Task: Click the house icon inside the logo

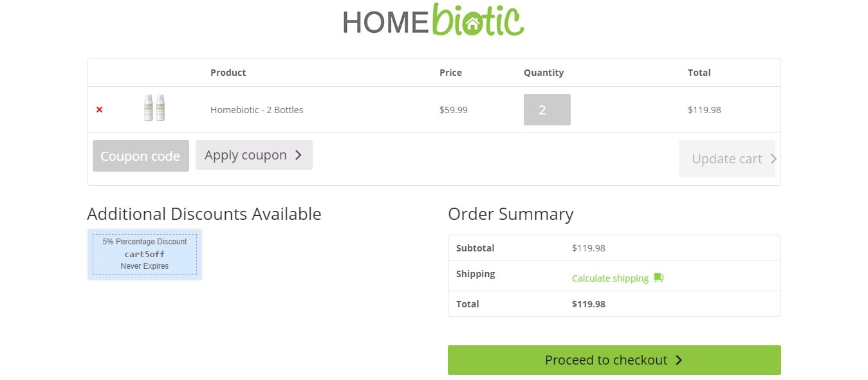Action: (x=473, y=24)
